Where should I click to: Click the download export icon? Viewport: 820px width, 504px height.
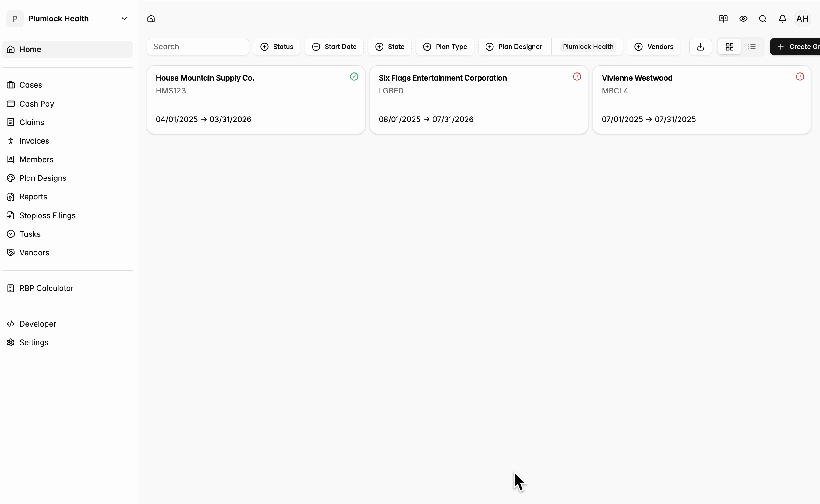[x=700, y=47]
